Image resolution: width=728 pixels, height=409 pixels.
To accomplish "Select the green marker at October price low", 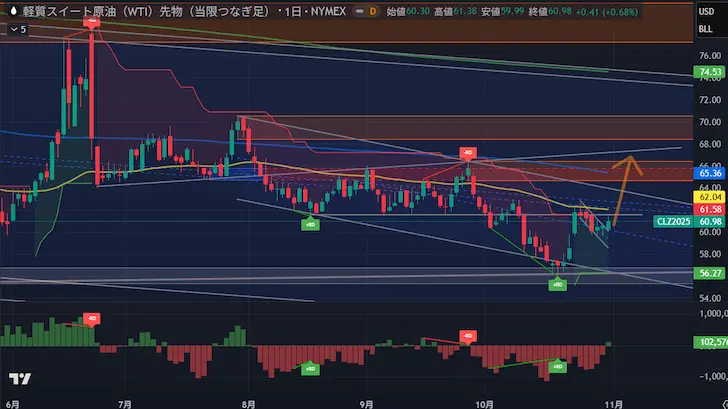I will pos(556,285).
